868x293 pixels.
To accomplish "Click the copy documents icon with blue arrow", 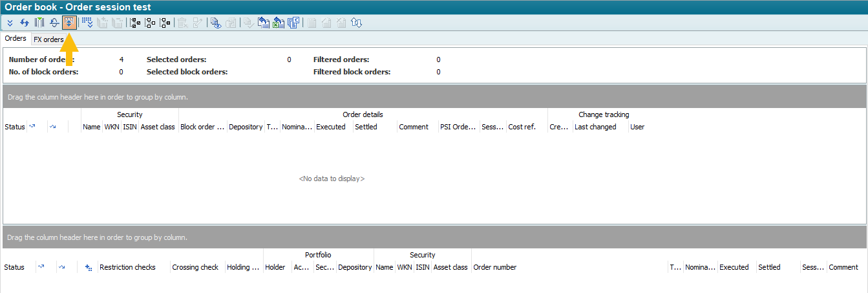I will (x=263, y=23).
